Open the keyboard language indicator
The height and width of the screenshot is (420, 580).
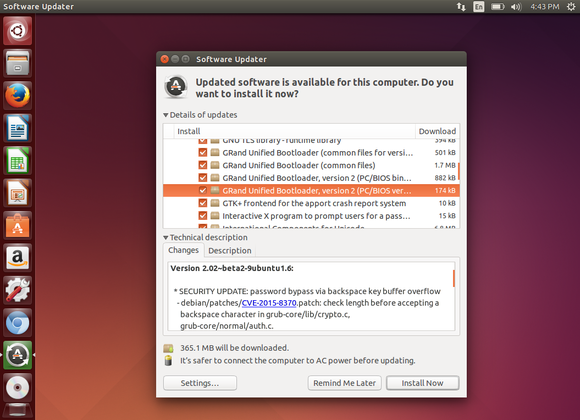(x=479, y=7)
